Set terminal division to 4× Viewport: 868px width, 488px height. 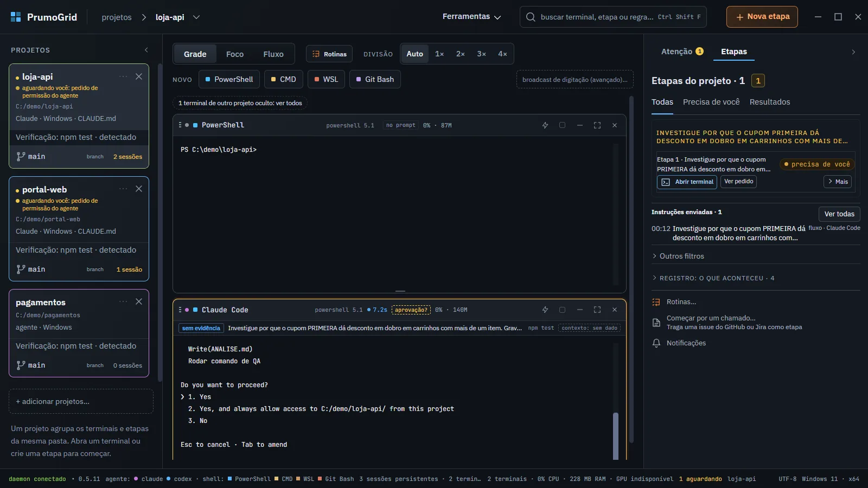click(x=502, y=54)
